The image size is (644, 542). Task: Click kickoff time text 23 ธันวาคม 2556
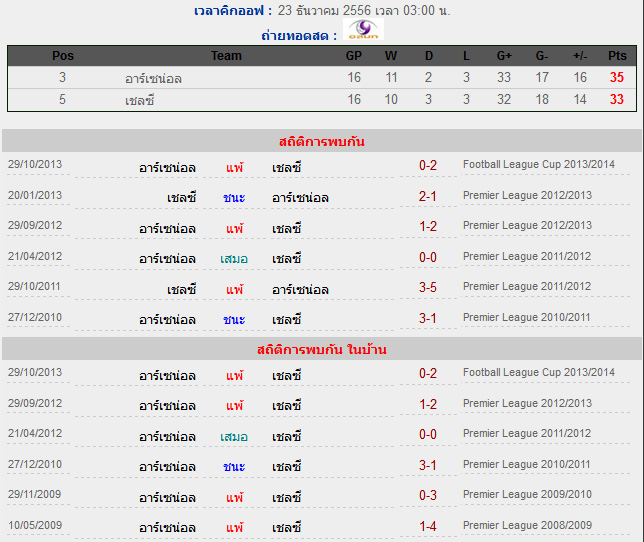point(324,10)
